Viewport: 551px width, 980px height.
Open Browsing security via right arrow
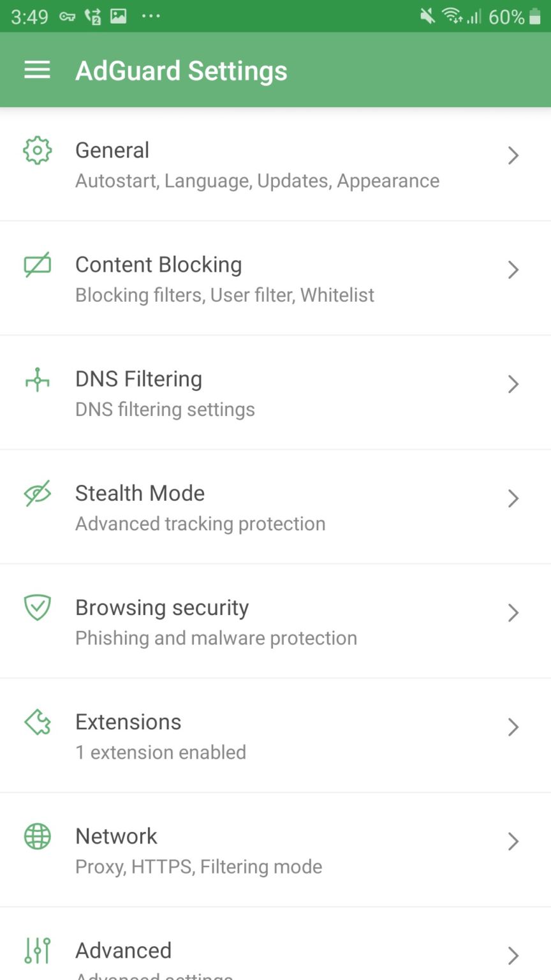[513, 612]
